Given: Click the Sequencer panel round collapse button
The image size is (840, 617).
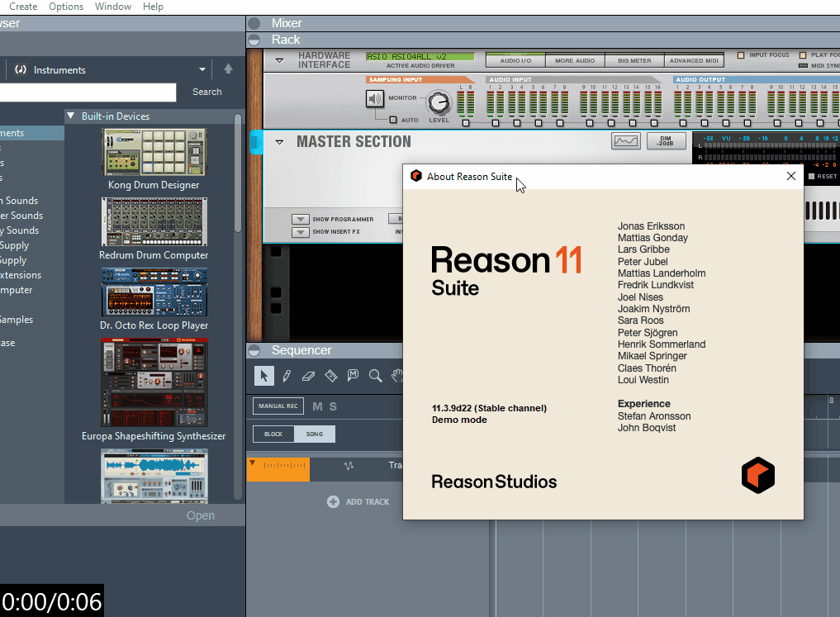Looking at the screenshot, I should pos(254,350).
